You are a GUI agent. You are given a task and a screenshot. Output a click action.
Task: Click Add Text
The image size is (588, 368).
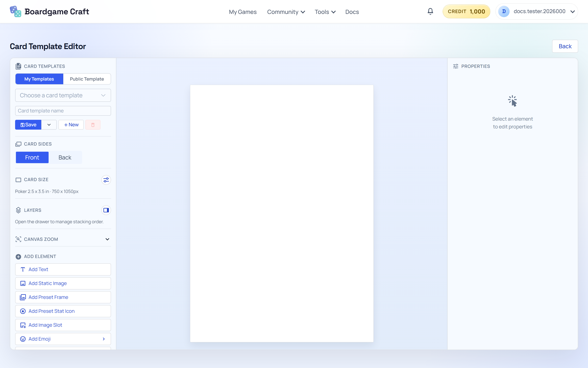(x=63, y=269)
